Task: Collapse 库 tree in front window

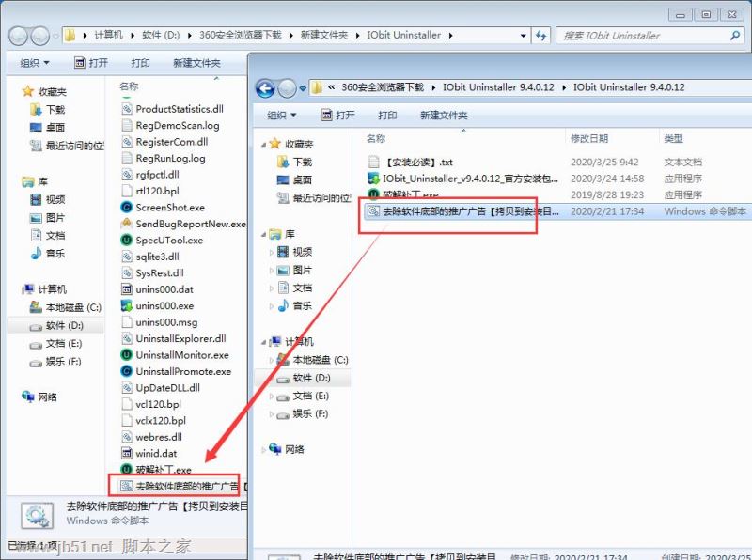Action: click(x=264, y=235)
